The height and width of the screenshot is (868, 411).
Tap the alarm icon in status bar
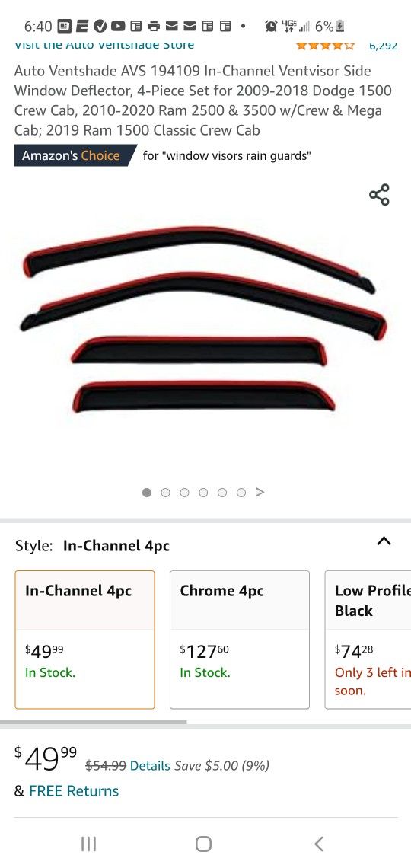click(x=271, y=26)
